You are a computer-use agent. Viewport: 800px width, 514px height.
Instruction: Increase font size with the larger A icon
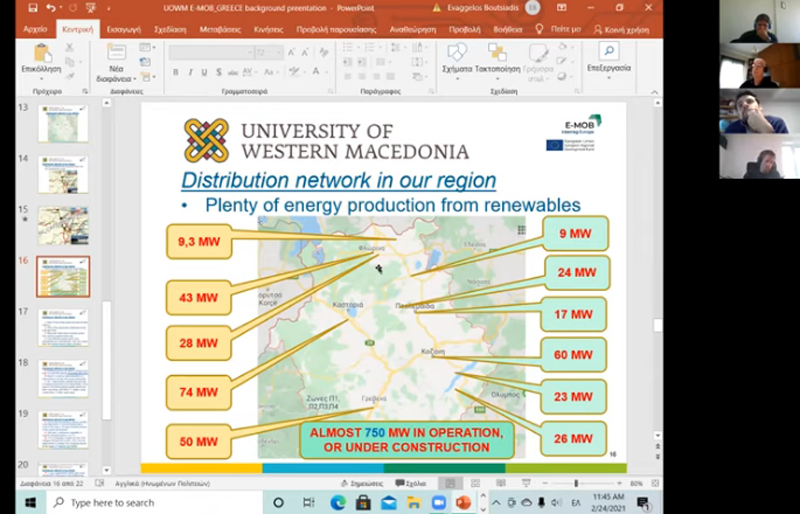(x=291, y=53)
